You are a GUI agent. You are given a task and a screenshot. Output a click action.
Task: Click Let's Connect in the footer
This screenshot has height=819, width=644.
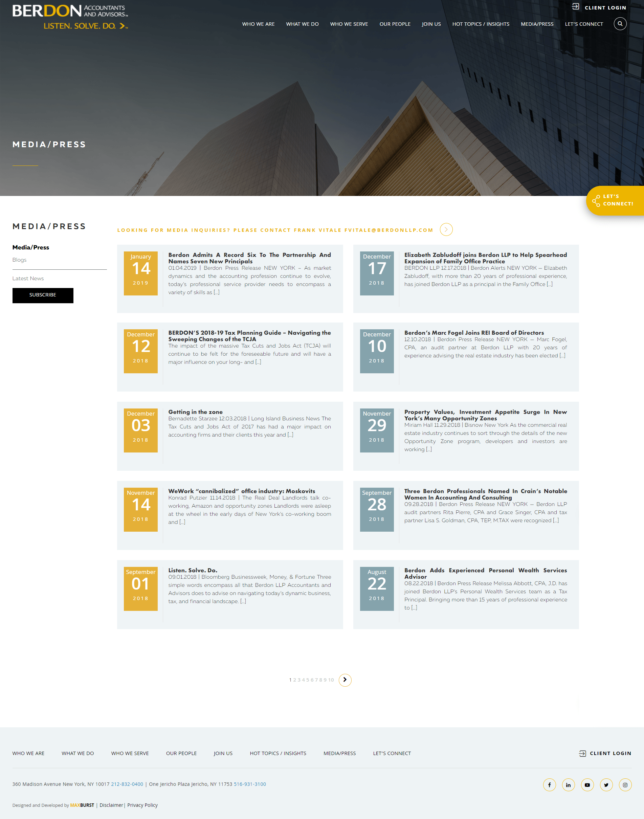(392, 753)
